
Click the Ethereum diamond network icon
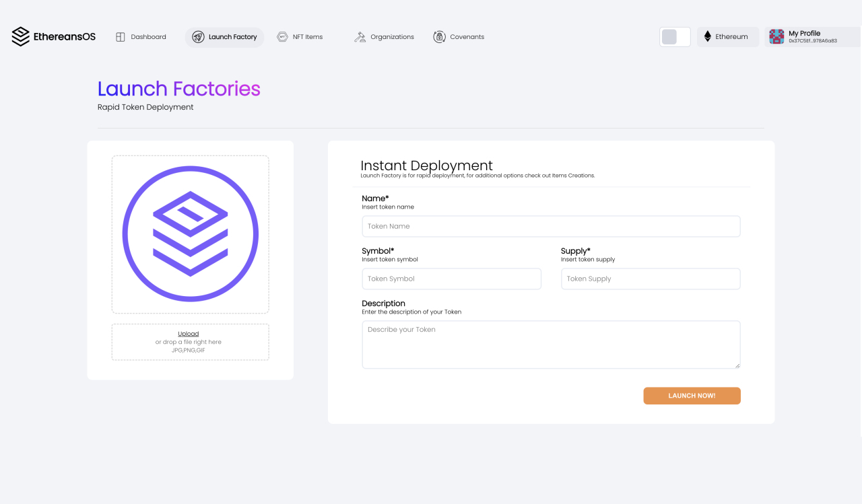pos(706,36)
